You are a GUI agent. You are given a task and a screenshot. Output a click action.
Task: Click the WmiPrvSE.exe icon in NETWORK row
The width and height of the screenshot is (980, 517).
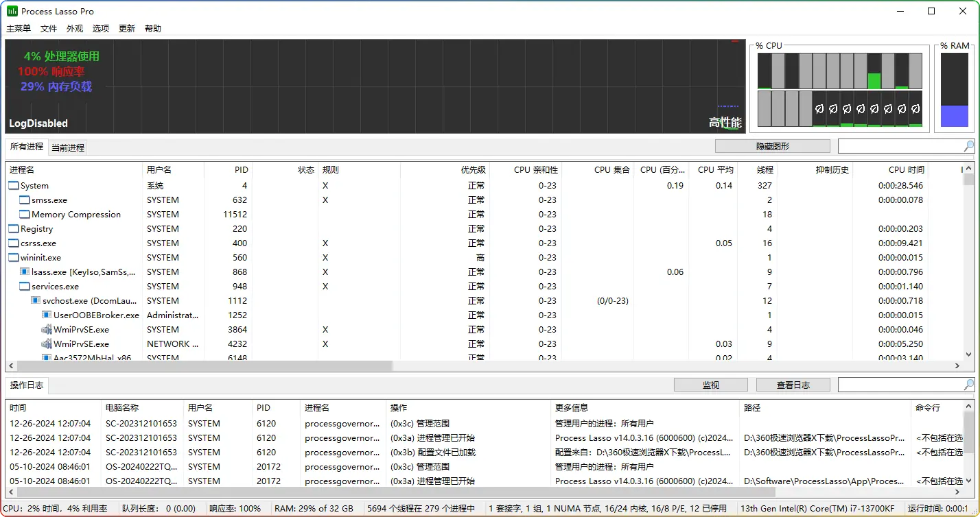point(47,344)
